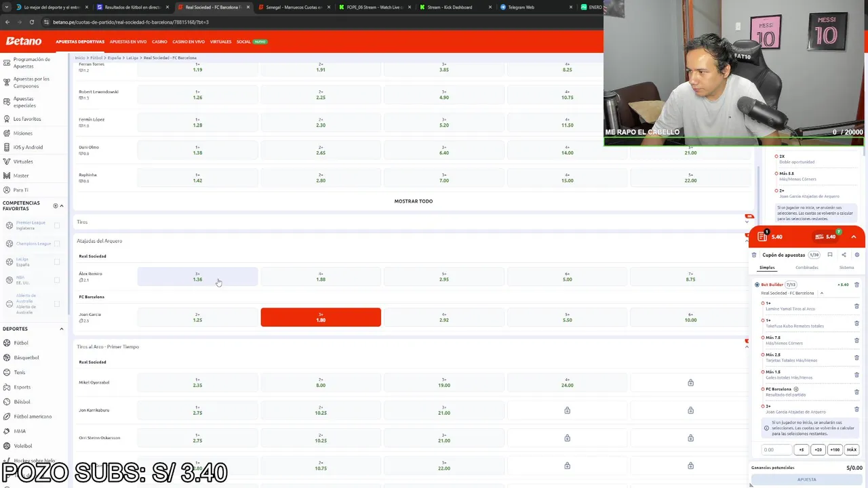This screenshot has width=868, height=488.
Task: Open the Básquetbol sport icon
Action: point(7,357)
